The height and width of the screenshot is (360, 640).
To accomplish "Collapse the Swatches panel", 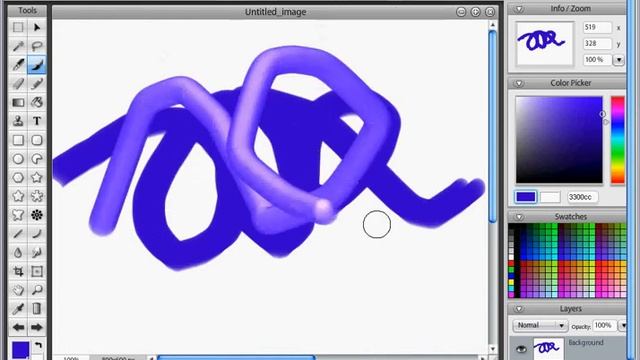I will click(x=519, y=217).
